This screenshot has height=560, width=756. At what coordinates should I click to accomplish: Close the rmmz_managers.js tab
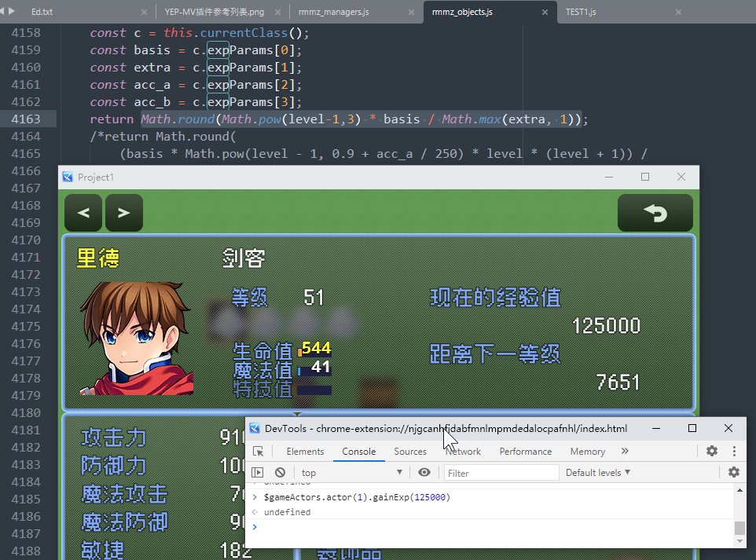(411, 12)
